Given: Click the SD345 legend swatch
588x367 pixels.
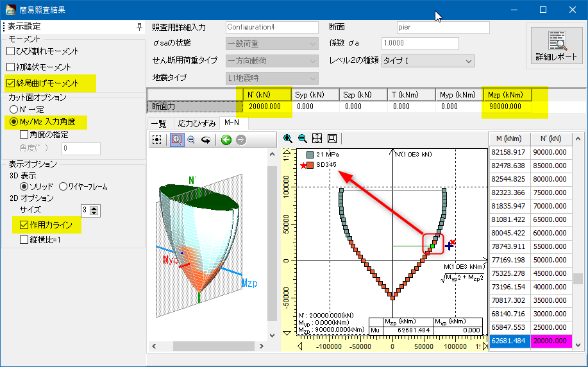Looking at the screenshot, I should click(310, 165).
